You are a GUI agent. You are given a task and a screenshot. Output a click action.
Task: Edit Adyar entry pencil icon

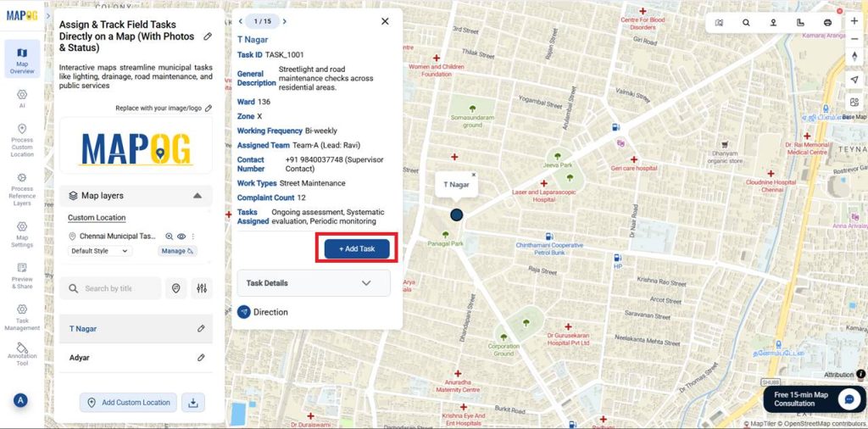[x=201, y=358]
